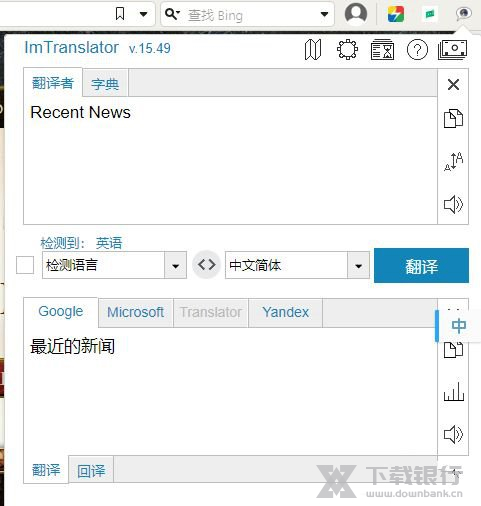Click the colorful extension icon
Screen dimensions: 481x506
pyautogui.click(x=396, y=14)
